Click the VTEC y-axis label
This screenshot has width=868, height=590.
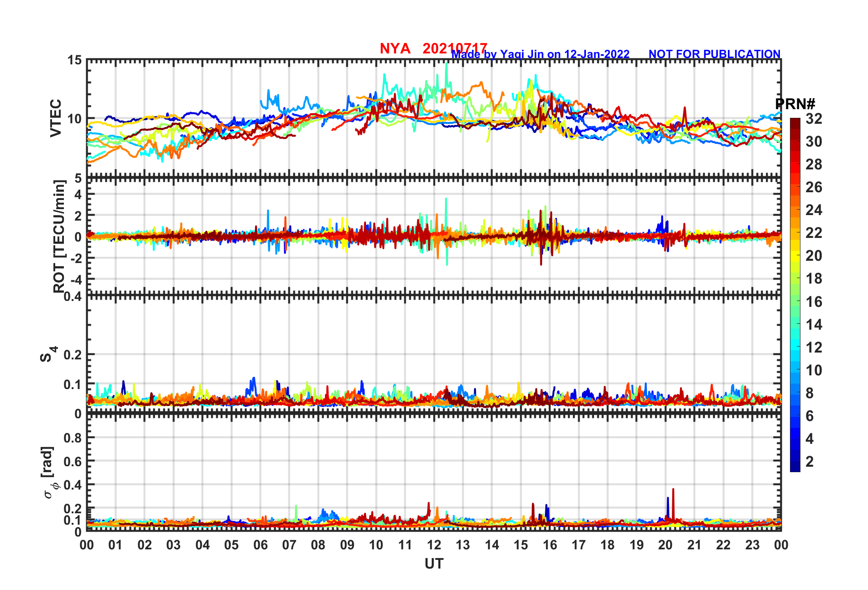pyautogui.click(x=56, y=118)
